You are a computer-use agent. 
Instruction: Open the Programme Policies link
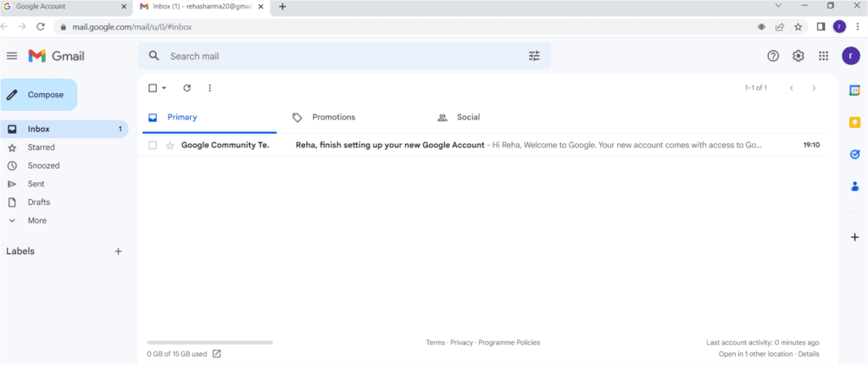509,343
